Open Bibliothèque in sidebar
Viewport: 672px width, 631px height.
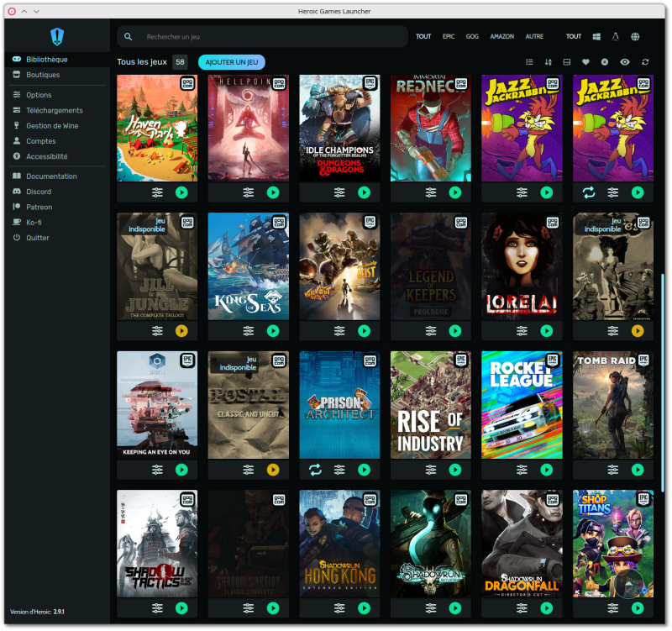pos(57,60)
